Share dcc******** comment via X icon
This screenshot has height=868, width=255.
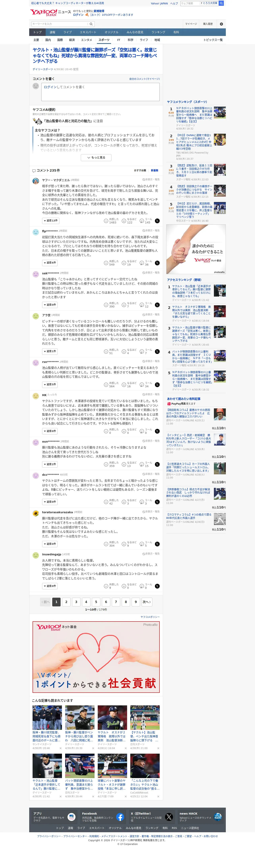(157, 502)
